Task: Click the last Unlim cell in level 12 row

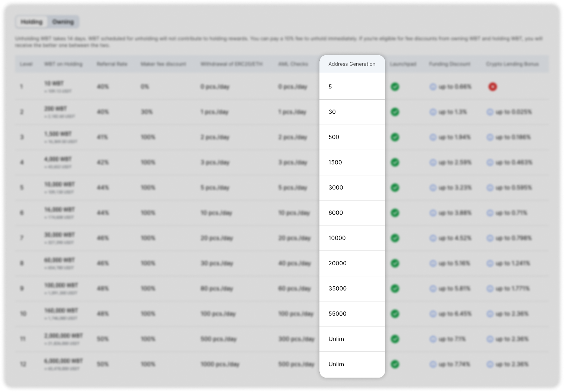Action: [x=336, y=364]
